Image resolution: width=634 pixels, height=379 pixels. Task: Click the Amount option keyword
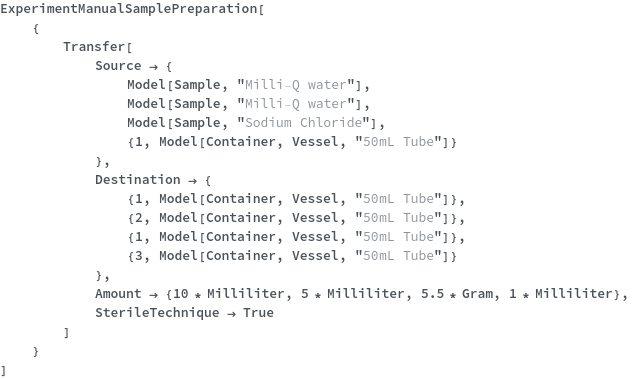point(118,294)
